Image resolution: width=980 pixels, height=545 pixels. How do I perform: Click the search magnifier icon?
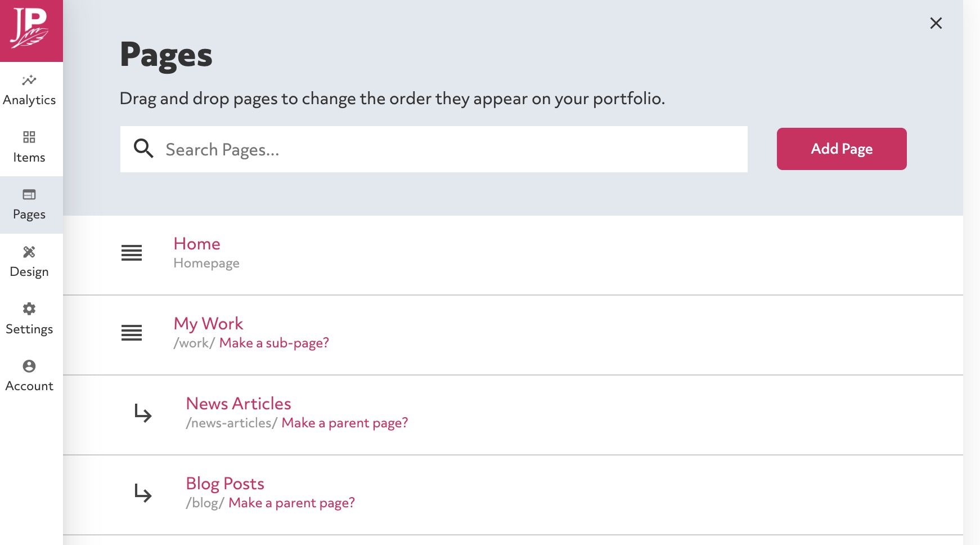coord(143,149)
